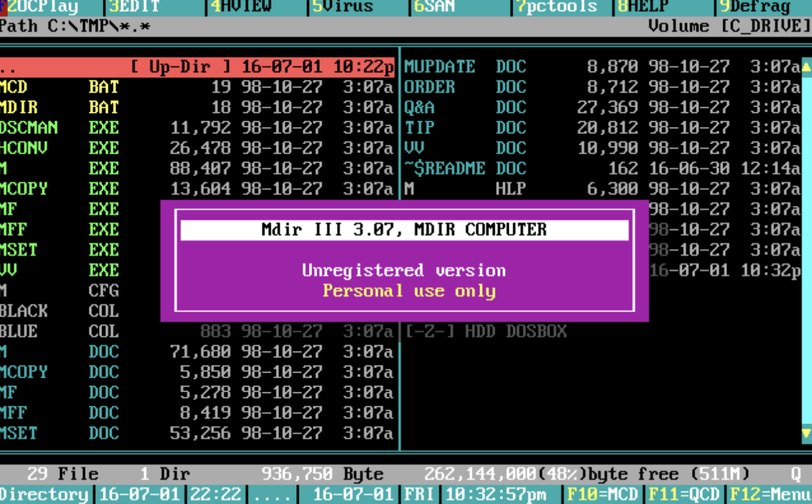
Task: Open the 3EDIT menu item
Action: pyautogui.click(x=134, y=6)
